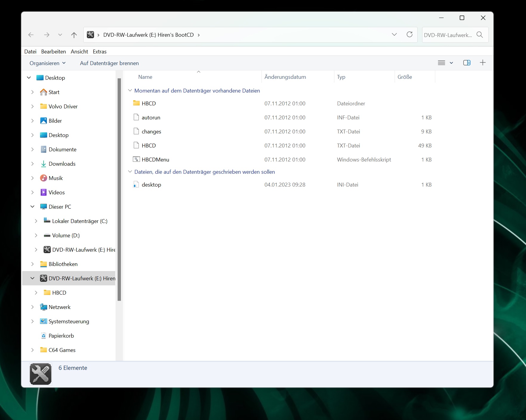Open the view layout dropdown
526x420 pixels.
point(451,63)
